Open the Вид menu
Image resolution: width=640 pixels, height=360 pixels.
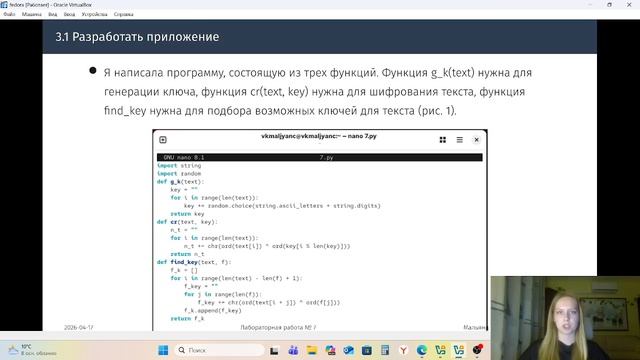point(53,14)
